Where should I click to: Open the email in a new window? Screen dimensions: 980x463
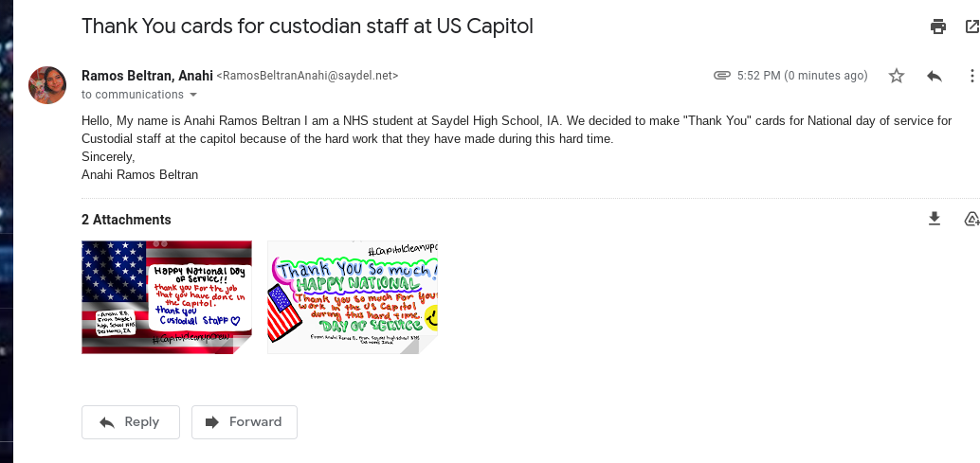tap(971, 27)
